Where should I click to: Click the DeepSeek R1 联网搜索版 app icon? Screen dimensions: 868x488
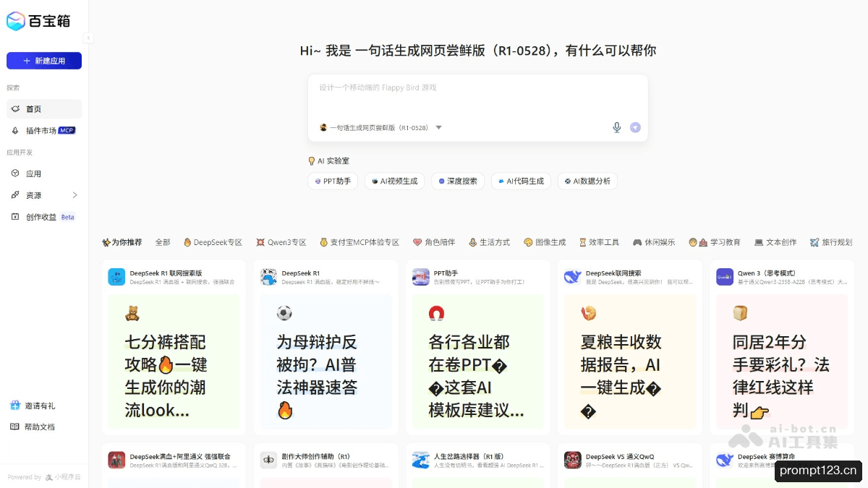[x=116, y=277]
